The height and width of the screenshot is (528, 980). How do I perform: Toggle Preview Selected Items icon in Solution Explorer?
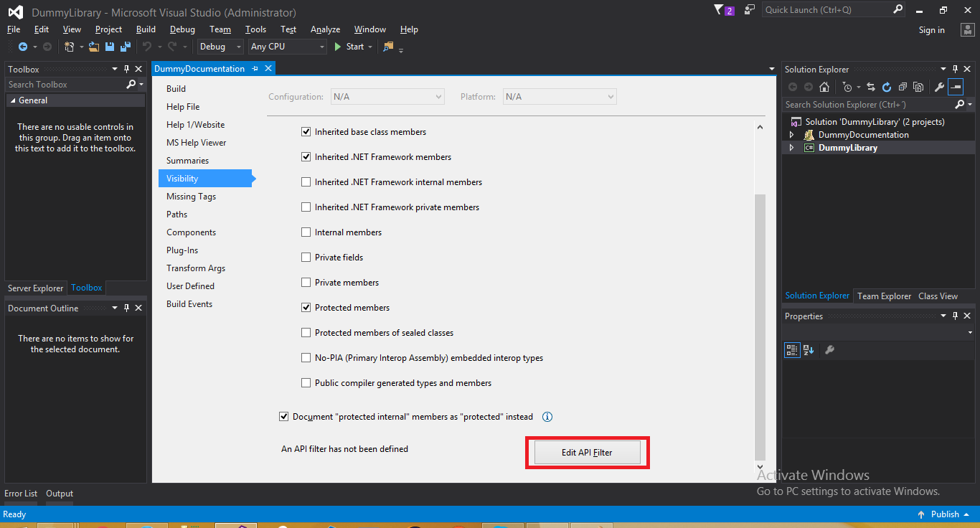(956, 87)
